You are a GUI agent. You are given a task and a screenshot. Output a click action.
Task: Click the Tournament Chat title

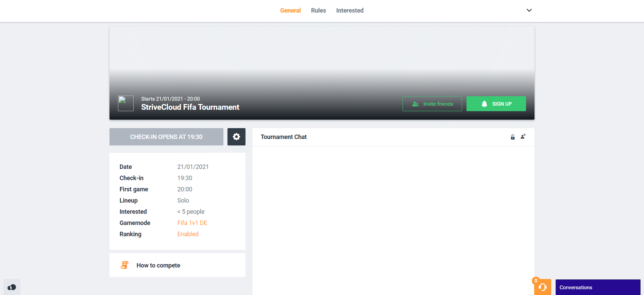point(284,137)
